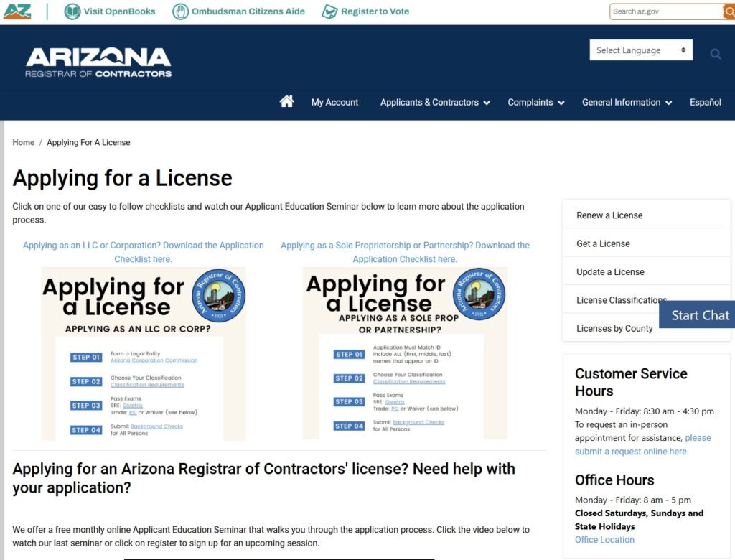The height and width of the screenshot is (560, 735).
Task: Click the Ombudsman Citizens Aide link
Action: point(248,11)
